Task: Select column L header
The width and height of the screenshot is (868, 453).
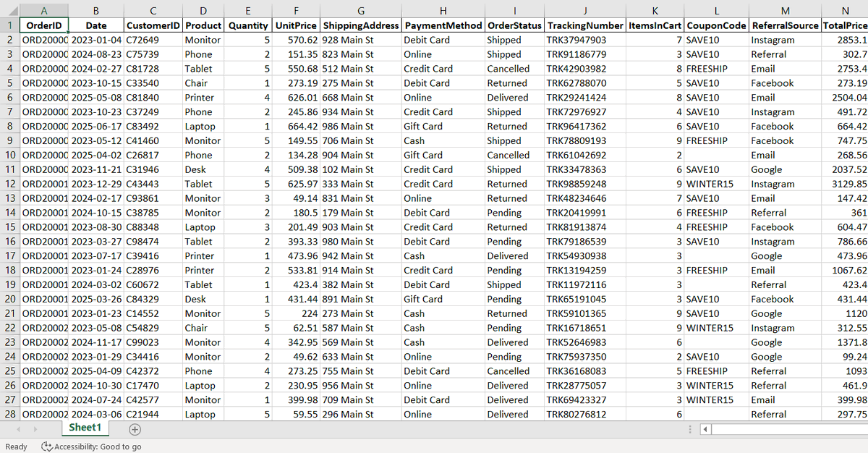Action: click(716, 11)
